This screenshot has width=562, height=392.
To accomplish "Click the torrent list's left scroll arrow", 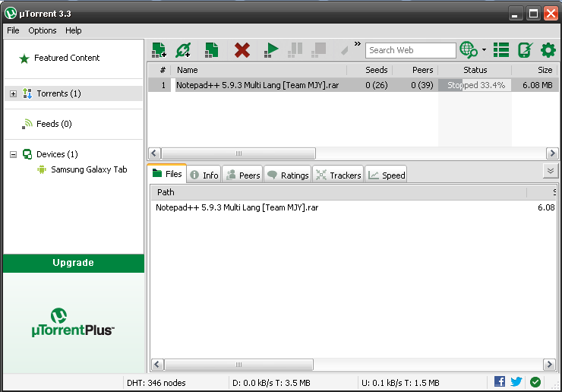I will click(154, 153).
